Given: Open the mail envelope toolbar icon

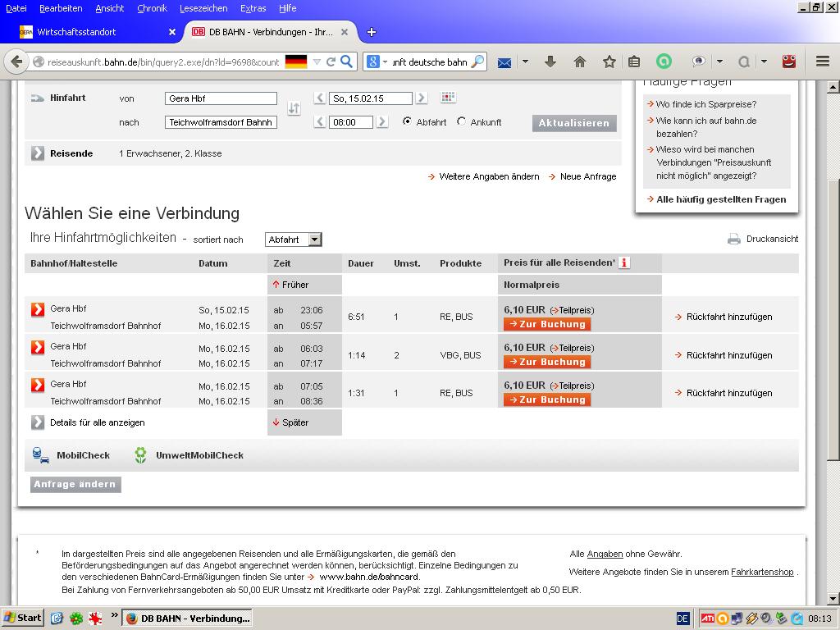Looking at the screenshot, I should [x=504, y=62].
